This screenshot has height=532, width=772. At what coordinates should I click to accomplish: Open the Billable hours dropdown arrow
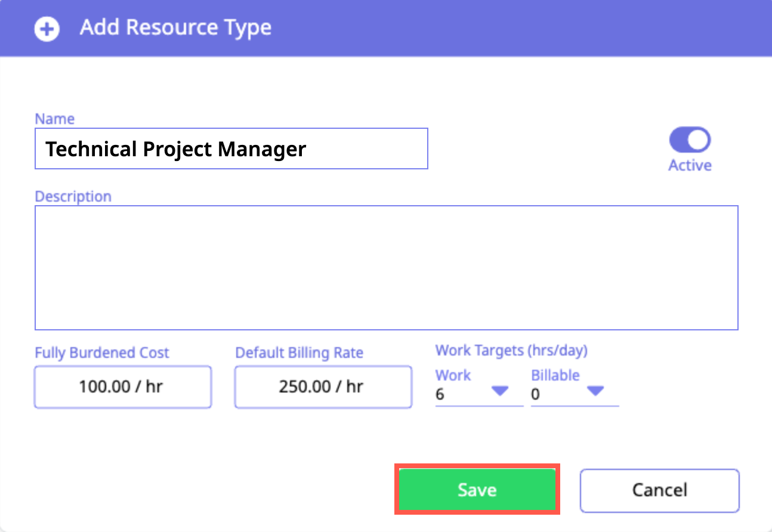[x=595, y=391]
